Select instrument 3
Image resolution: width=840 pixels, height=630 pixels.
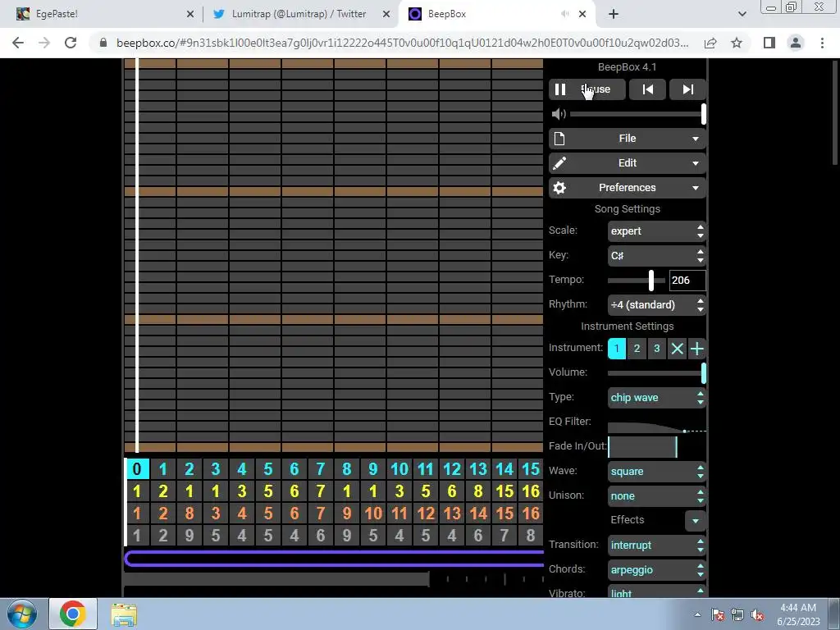656,349
